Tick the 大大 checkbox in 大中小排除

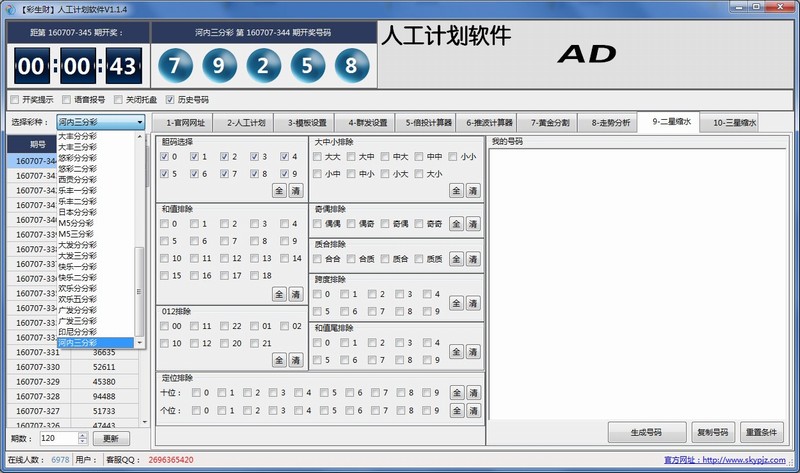pyautogui.click(x=318, y=157)
